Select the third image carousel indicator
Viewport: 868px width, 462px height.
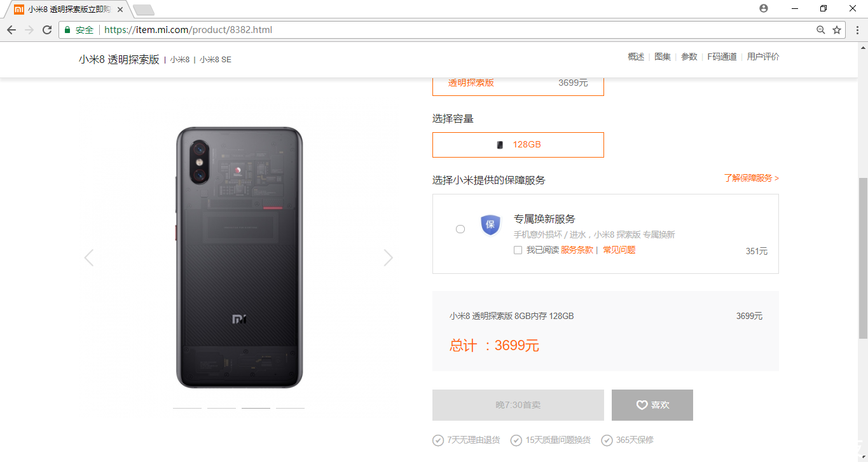(x=256, y=408)
